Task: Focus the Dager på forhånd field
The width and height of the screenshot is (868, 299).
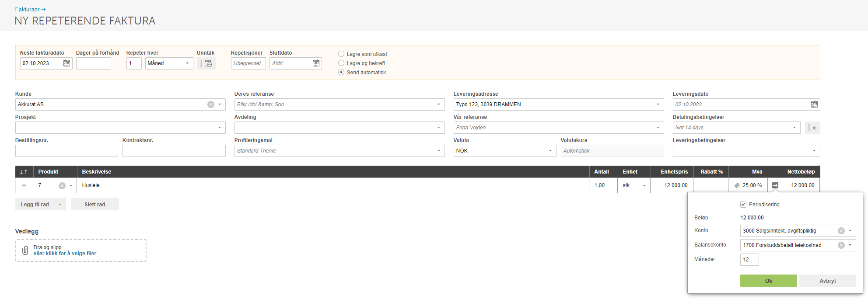Action: coord(94,63)
